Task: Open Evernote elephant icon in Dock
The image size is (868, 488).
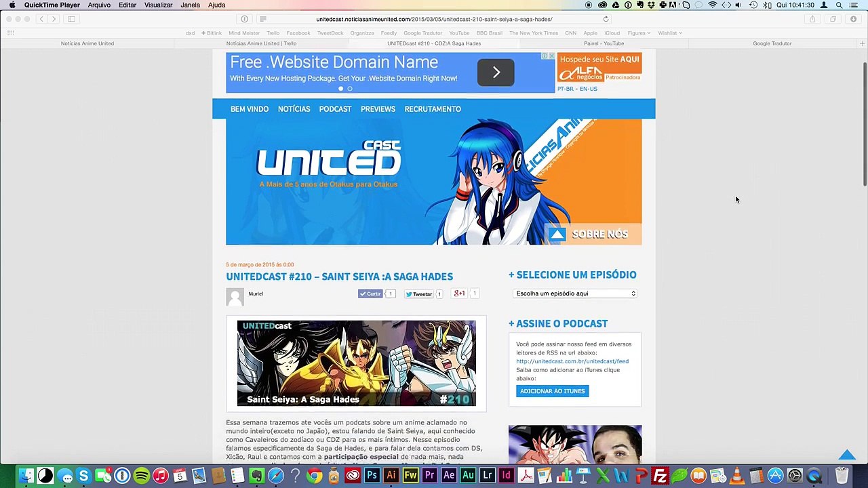Action: (x=256, y=476)
